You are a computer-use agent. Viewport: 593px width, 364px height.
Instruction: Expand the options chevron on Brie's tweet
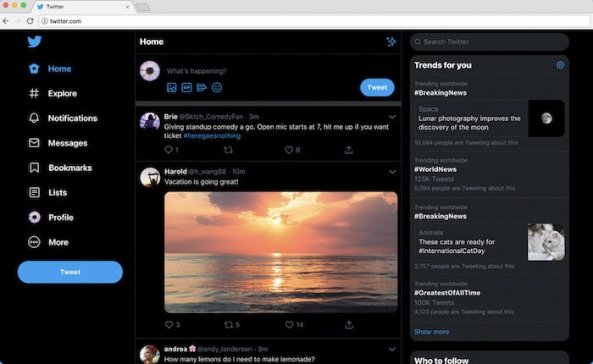tap(392, 117)
